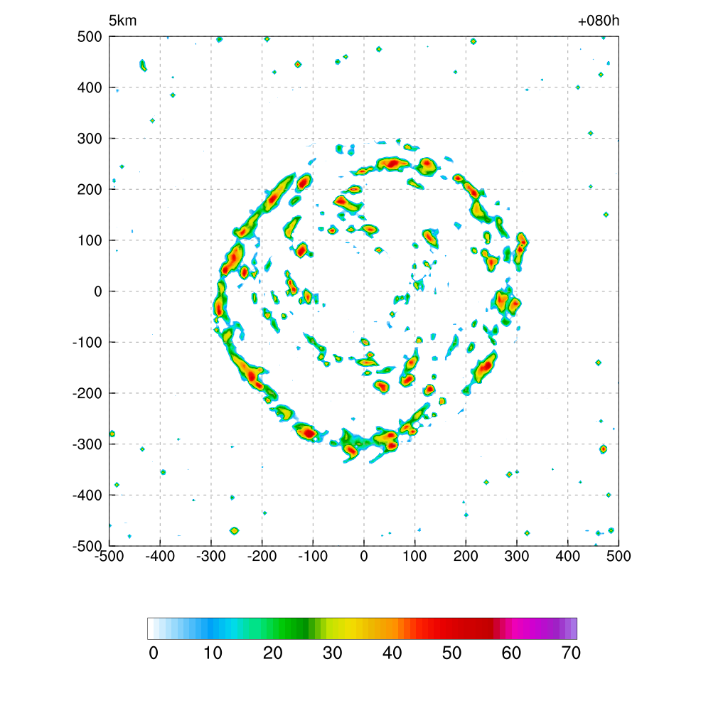Select the -400 tick label on the y-axis
The width and height of the screenshot is (728, 728).
pyautogui.click(x=87, y=496)
